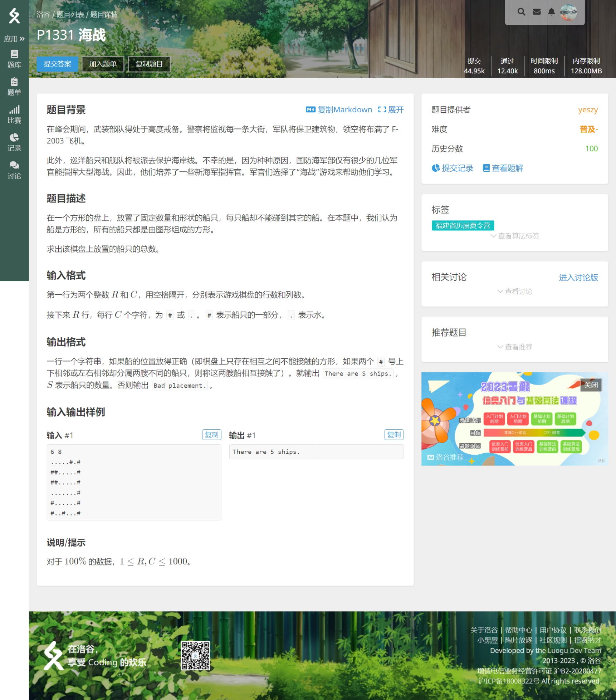
Task: Click 联系我们 footer link
Action: 587,630
